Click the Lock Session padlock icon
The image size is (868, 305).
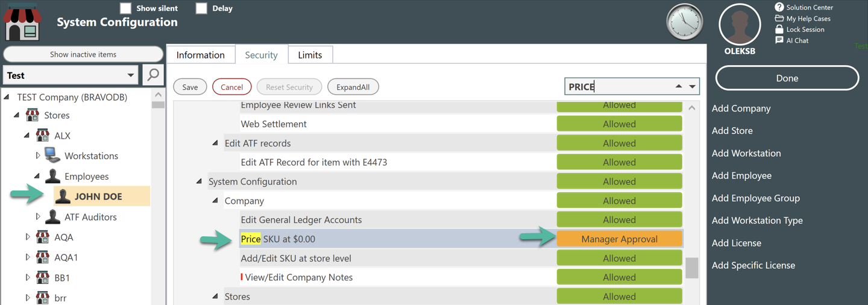click(x=779, y=29)
